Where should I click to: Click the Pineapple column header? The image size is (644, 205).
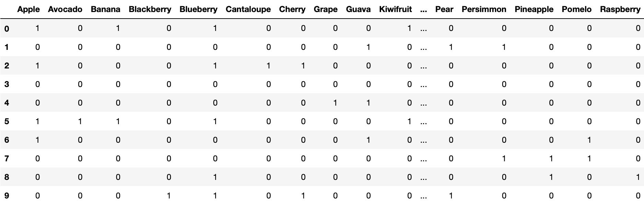click(x=534, y=10)
